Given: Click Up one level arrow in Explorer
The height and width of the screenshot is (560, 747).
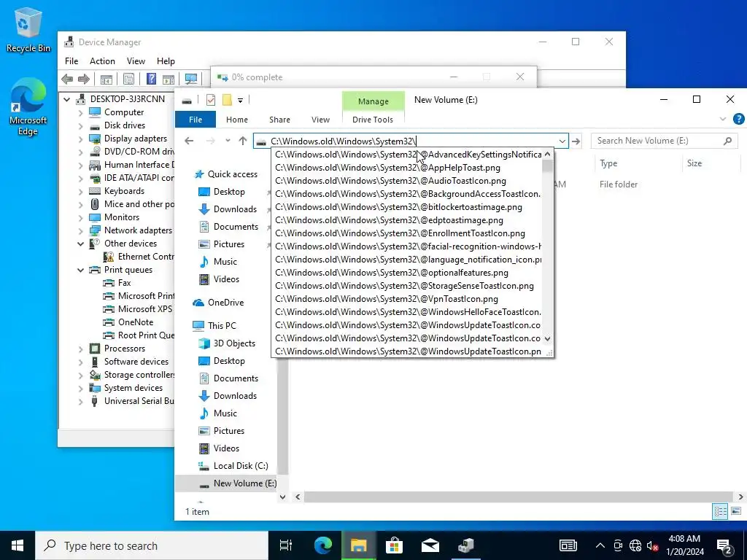Looking at the screenshot, I should pyautogui.click(x=243, y=141).
